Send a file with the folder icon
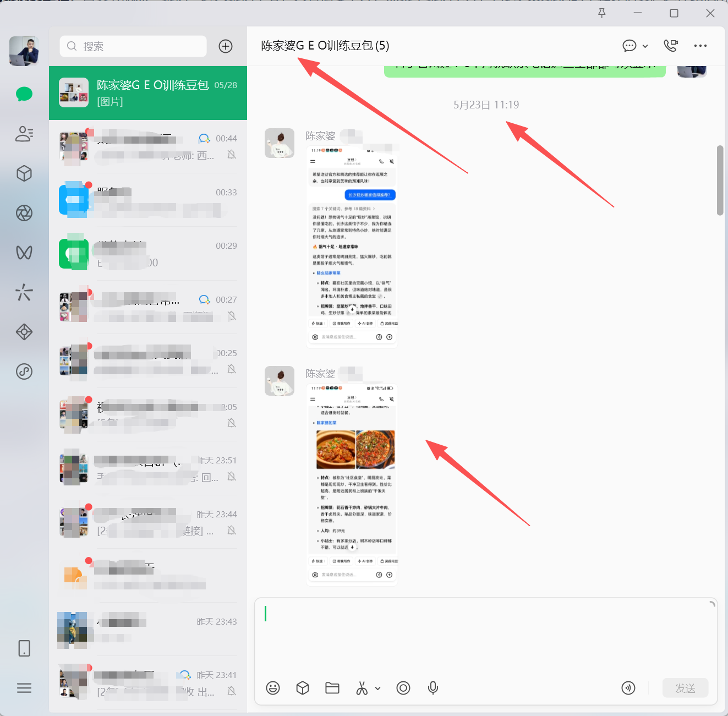The height and width of the screenshot is (716, 728). point(332,688)
